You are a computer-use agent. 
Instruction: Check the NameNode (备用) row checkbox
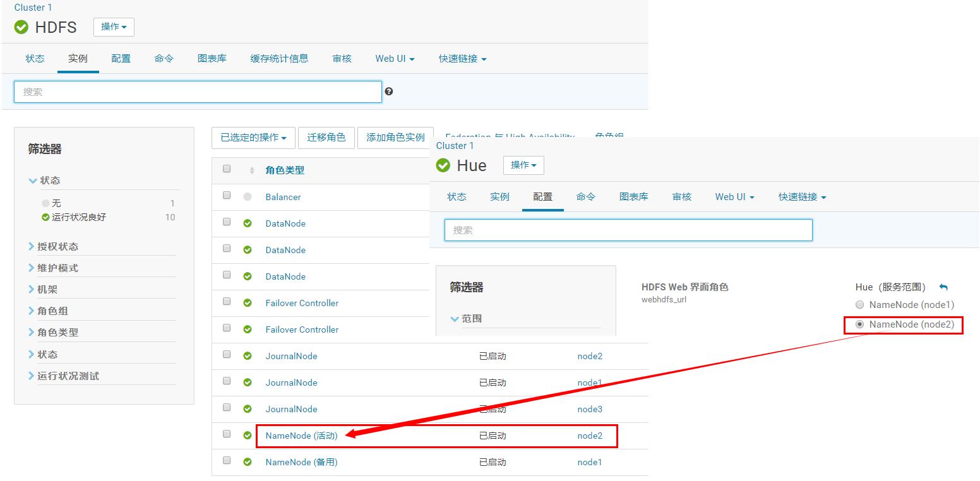click(x=227, y=460)
